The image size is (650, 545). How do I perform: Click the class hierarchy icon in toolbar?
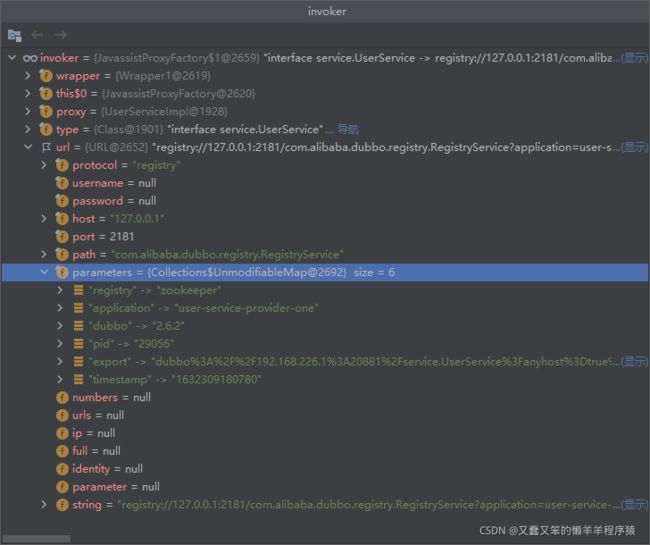[x=15, y=36]
